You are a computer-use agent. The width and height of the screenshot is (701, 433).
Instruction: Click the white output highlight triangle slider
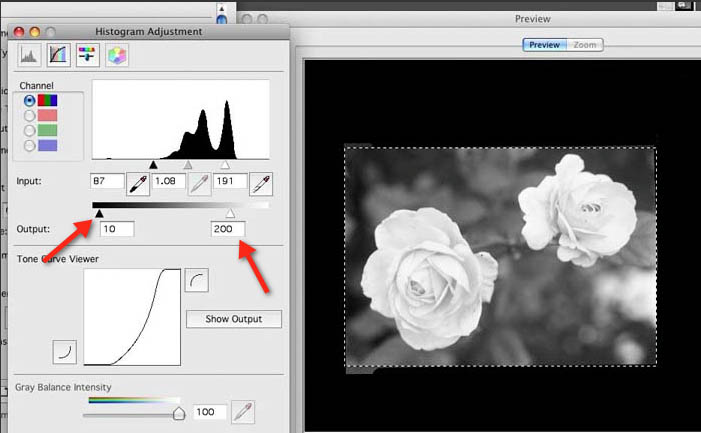pyautogui.click(x=230, y=213)
